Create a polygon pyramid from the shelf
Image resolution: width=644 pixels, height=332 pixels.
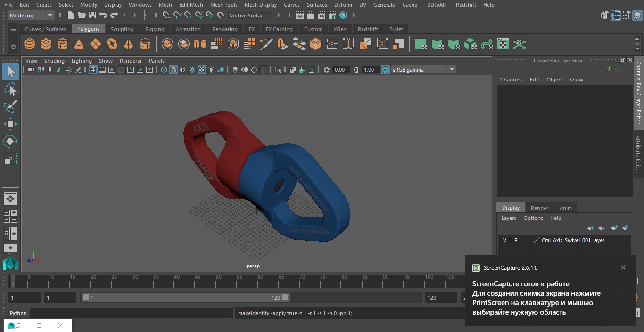point(128,44)
